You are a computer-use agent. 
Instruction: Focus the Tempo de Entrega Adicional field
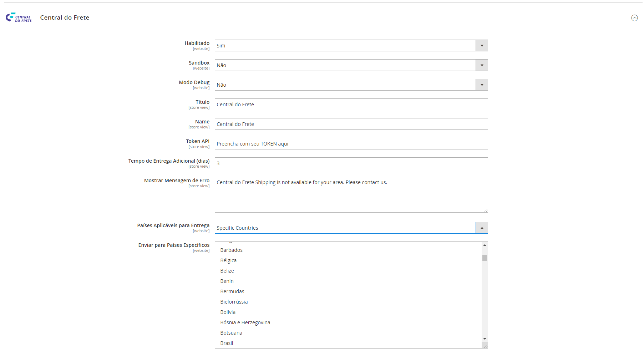pos(351,163)
